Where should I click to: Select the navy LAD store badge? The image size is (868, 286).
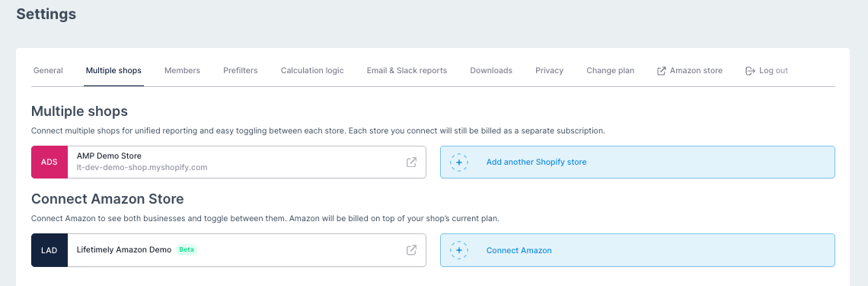49,250
